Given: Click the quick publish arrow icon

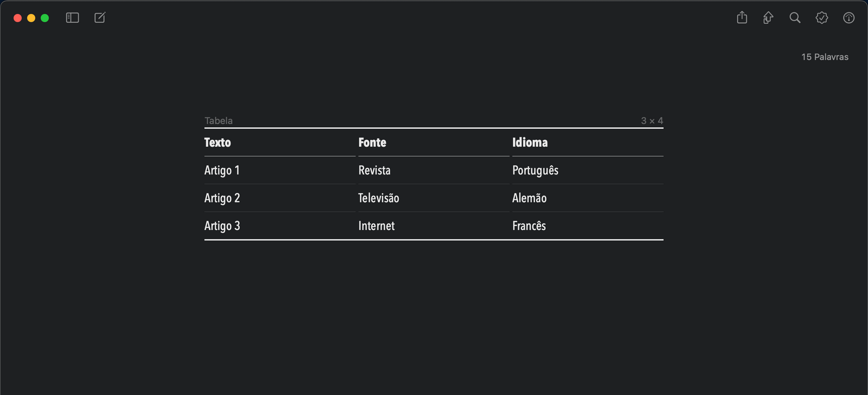Looking at the screenshot, I should pyautogui.click(x=768, y=18).
